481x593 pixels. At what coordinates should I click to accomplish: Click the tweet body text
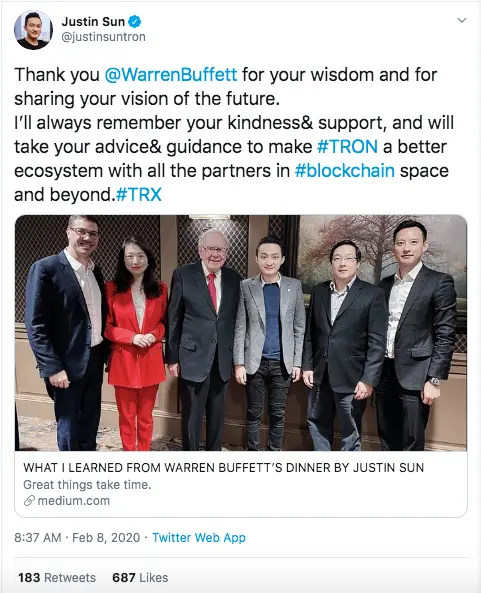point(234,135)
